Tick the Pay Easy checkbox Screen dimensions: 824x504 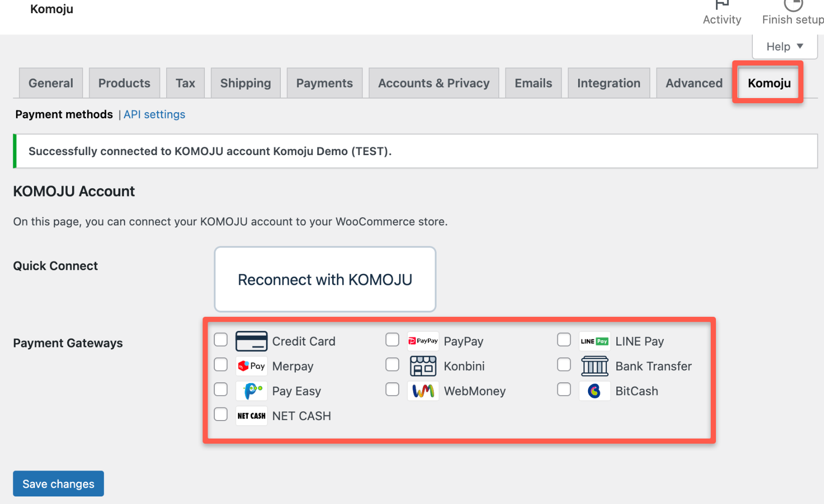click(x=221, y=390)
